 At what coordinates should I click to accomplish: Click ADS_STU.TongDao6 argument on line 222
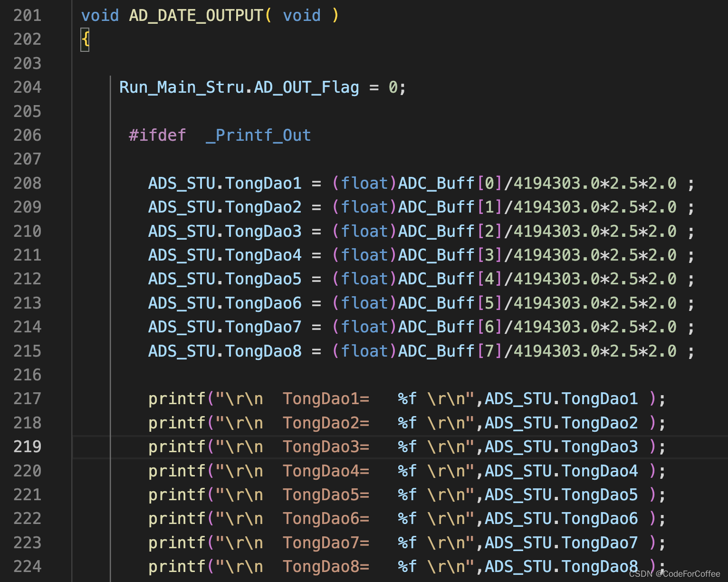coord(561,519)
